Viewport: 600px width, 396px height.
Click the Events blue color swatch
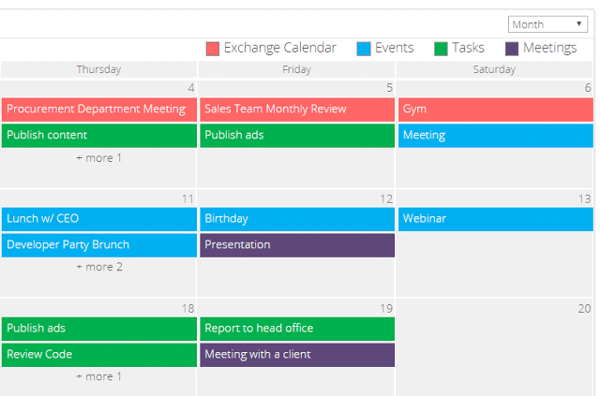click(364, 49)
